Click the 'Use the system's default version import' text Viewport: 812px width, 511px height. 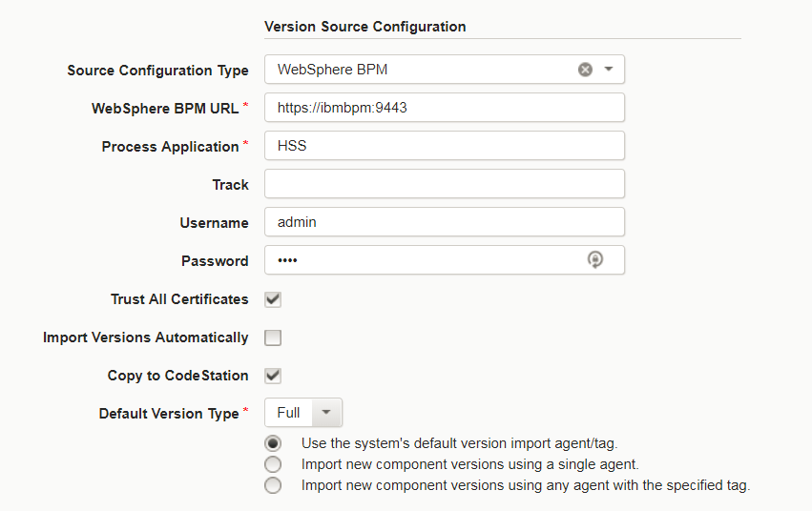pyautogui.click(x=466, y=443)
